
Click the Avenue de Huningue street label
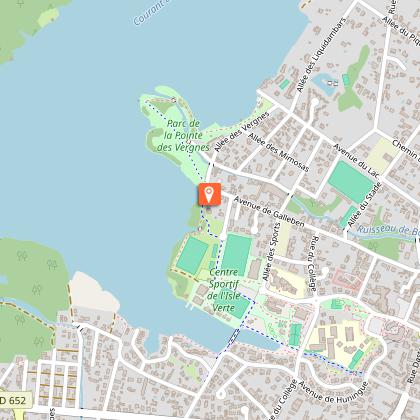point(333,392)
